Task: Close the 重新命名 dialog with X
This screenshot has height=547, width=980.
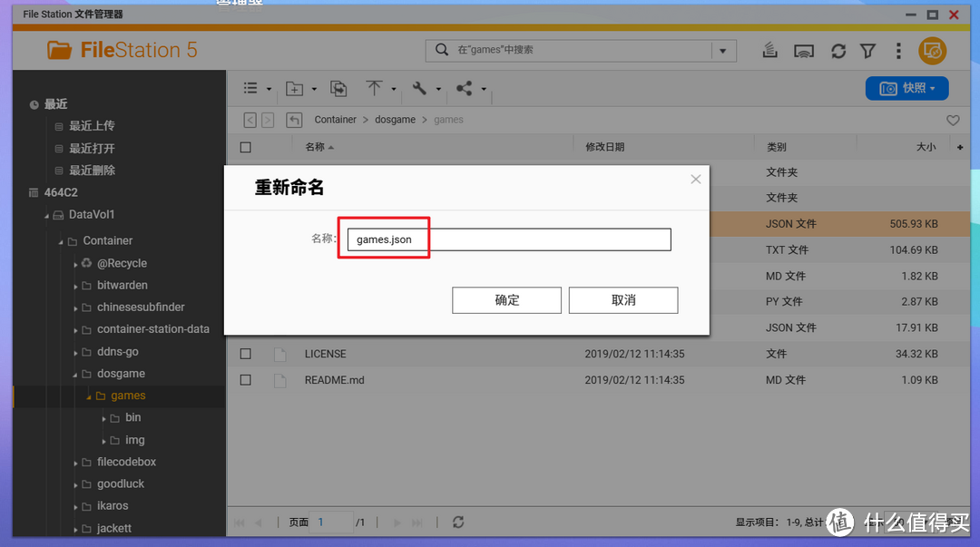Action: click(696, 180)
